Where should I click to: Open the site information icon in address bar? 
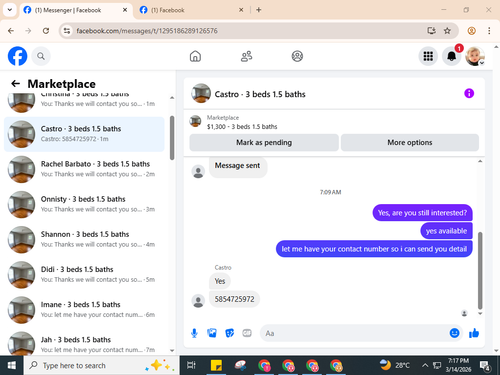tap(67, 31)
